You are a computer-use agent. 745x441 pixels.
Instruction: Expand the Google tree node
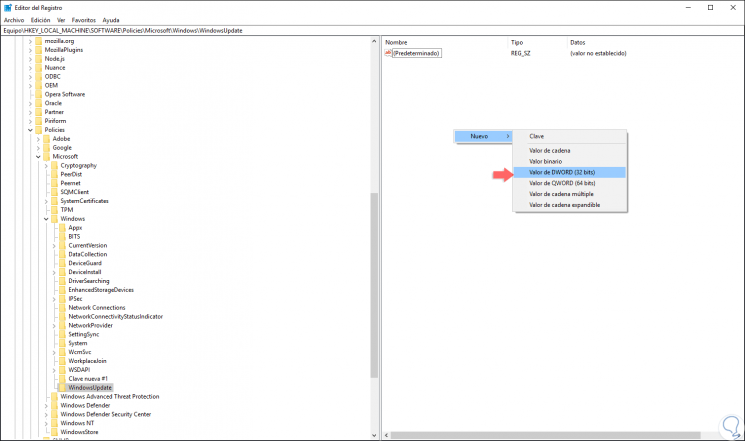pyautogui.click(x=38, y=148)
